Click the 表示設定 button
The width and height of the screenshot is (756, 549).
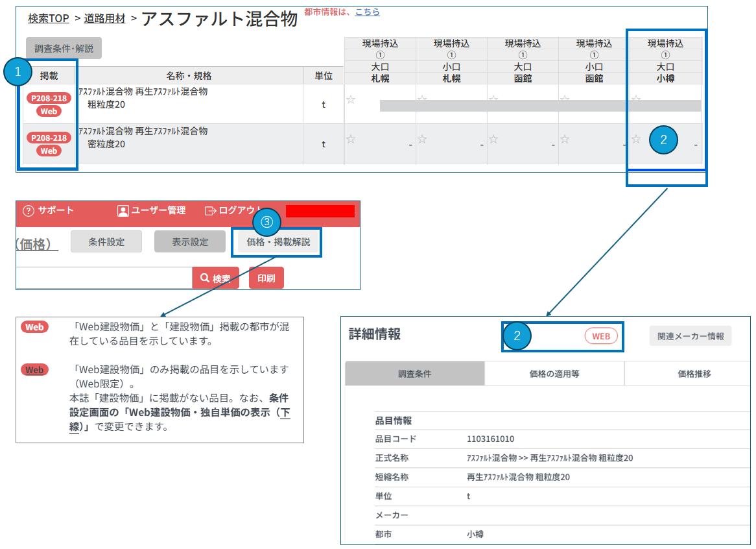190,241
